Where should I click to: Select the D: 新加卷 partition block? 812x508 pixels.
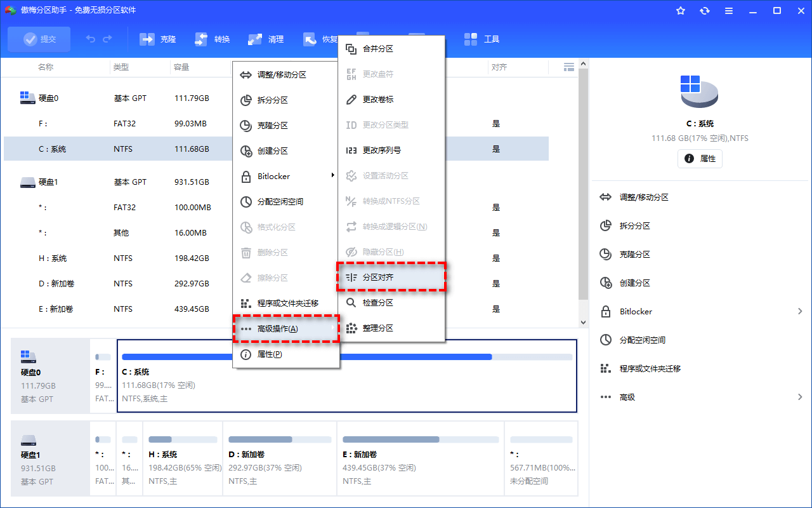pyautogui.click(x=279, y=458)
